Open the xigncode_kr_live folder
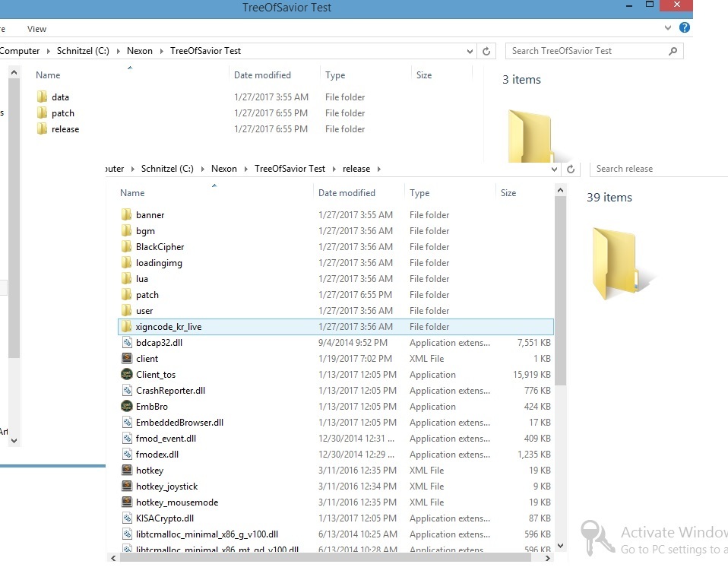Image resolution: width=728 pixels, height=580 pixels. coord(168,327)
